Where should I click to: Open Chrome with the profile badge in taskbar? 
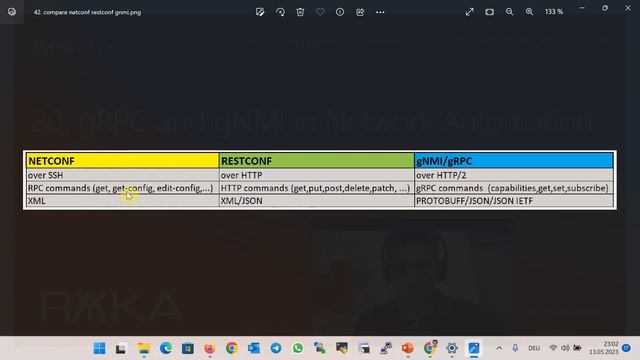click(430, 348)
